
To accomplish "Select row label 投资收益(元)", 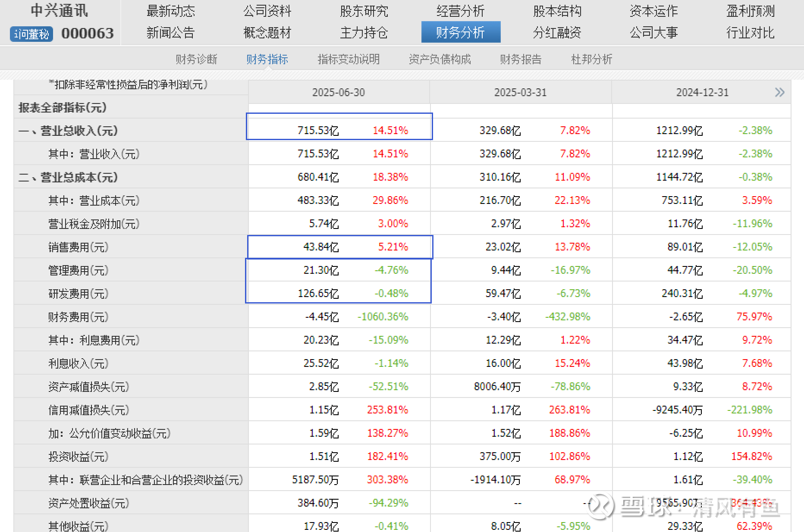I will [79, 457].
